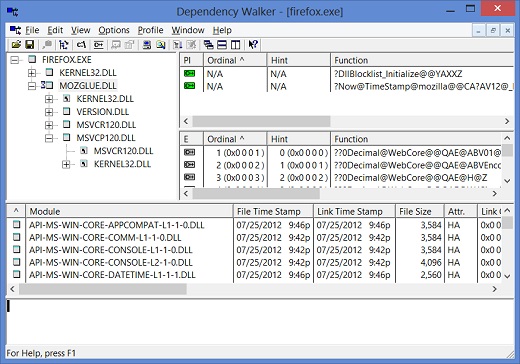The width and height of the screenshot is (520, 364).
Task: Select MSVCR120.DLL under MSVCP120.DLL
Action: pyautogui.click(x=123, y=151)
